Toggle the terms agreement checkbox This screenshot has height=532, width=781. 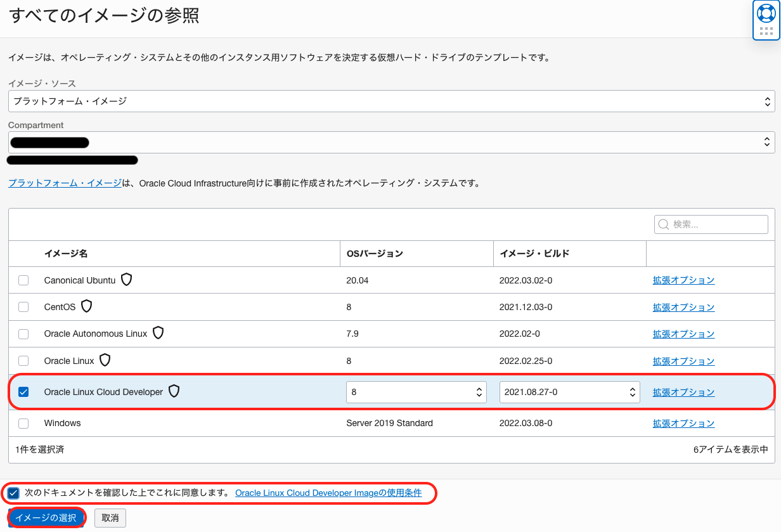tap(14, 493)
